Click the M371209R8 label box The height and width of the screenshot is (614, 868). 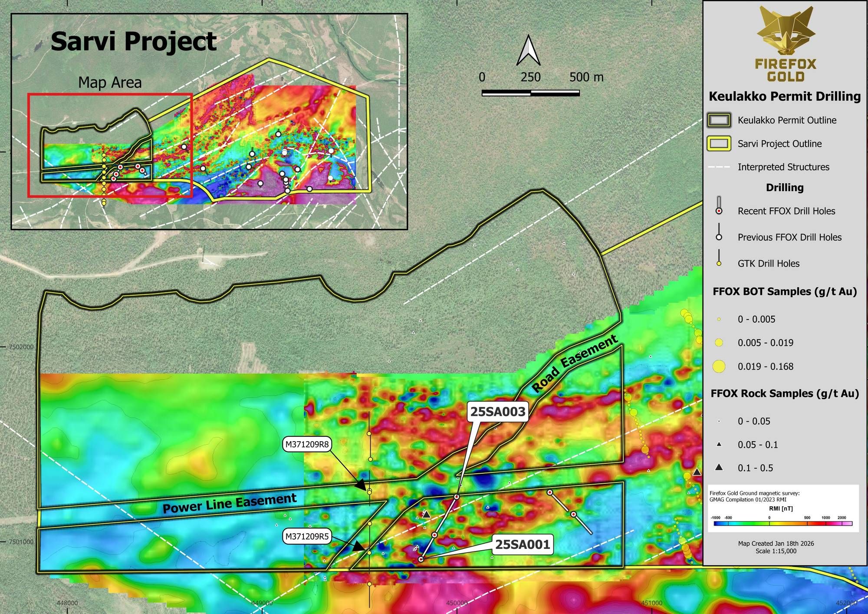tap(307, 444)
